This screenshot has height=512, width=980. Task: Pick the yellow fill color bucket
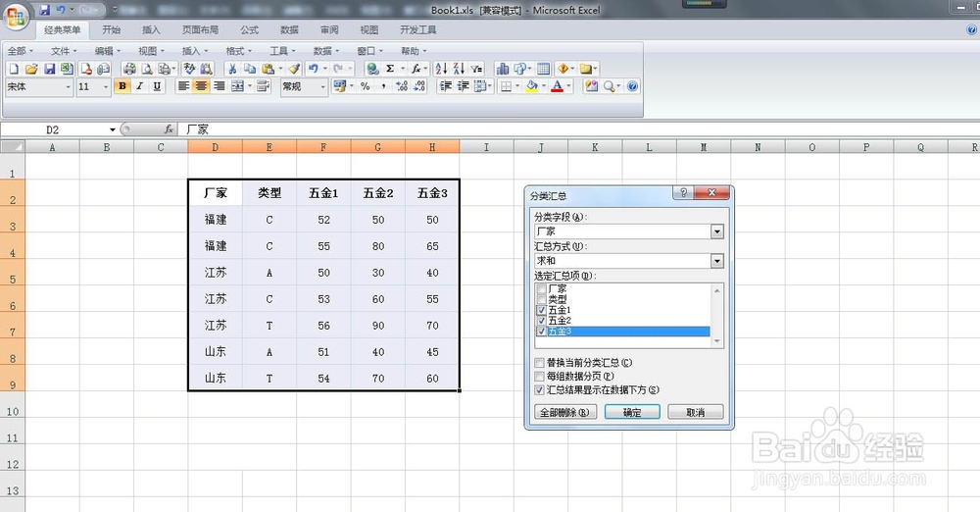coord(531,86)
